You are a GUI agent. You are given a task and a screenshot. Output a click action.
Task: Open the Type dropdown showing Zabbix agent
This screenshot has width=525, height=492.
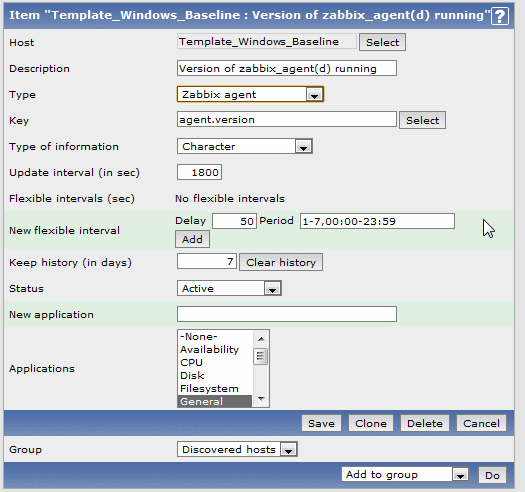pos(250,94)
